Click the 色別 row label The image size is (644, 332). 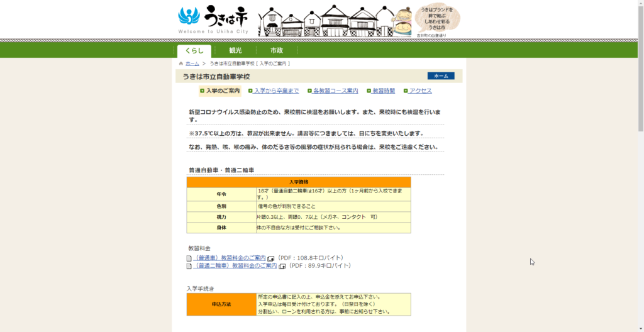click(x=221, y=206)
